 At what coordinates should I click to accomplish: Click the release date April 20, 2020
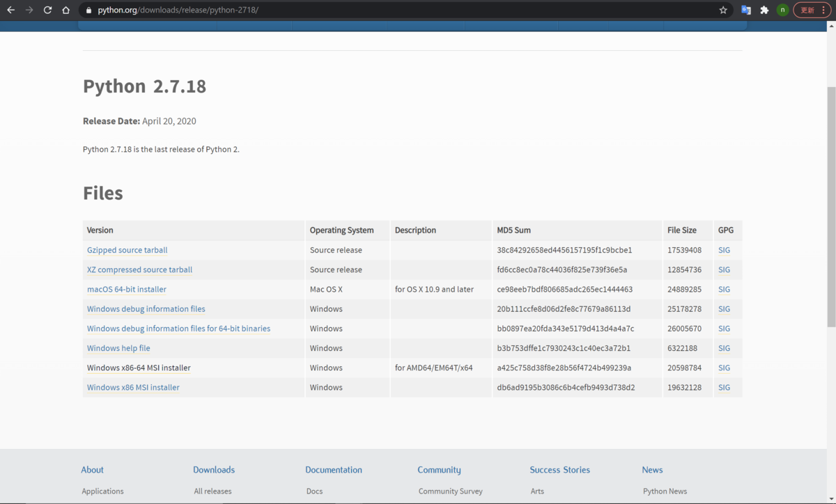click(x=169, y=121)
